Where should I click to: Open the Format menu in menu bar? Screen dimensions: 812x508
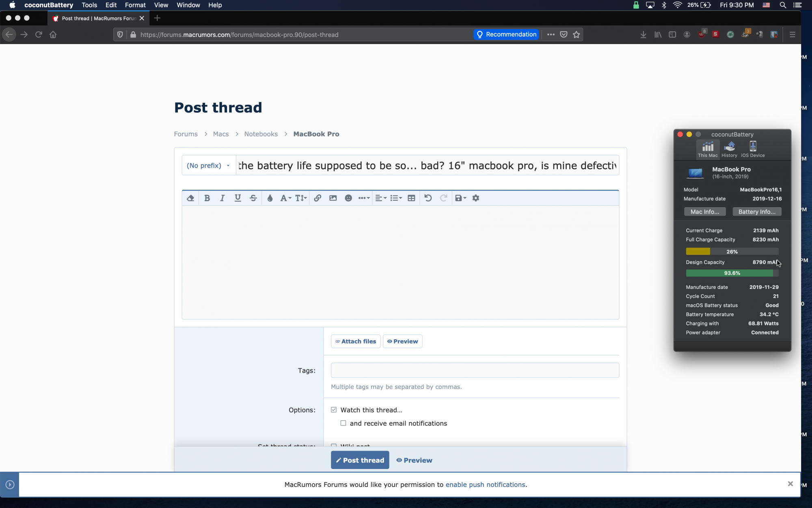[x=135, y=5]
